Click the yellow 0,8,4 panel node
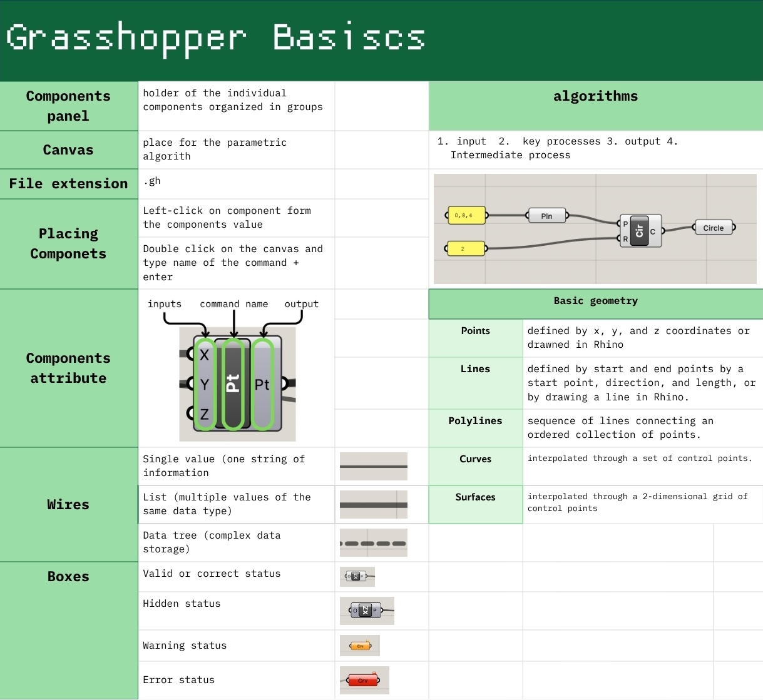763x700 pixels. 466,216
